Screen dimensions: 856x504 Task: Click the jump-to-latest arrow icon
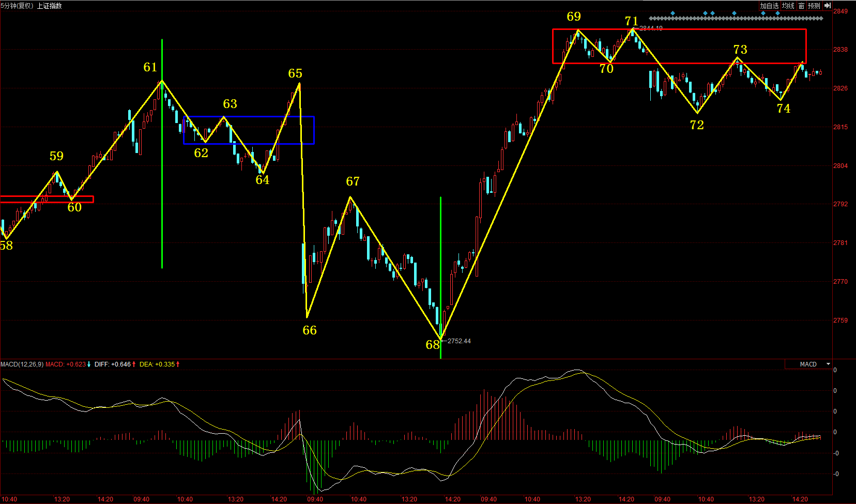click(x=828, y=6)
